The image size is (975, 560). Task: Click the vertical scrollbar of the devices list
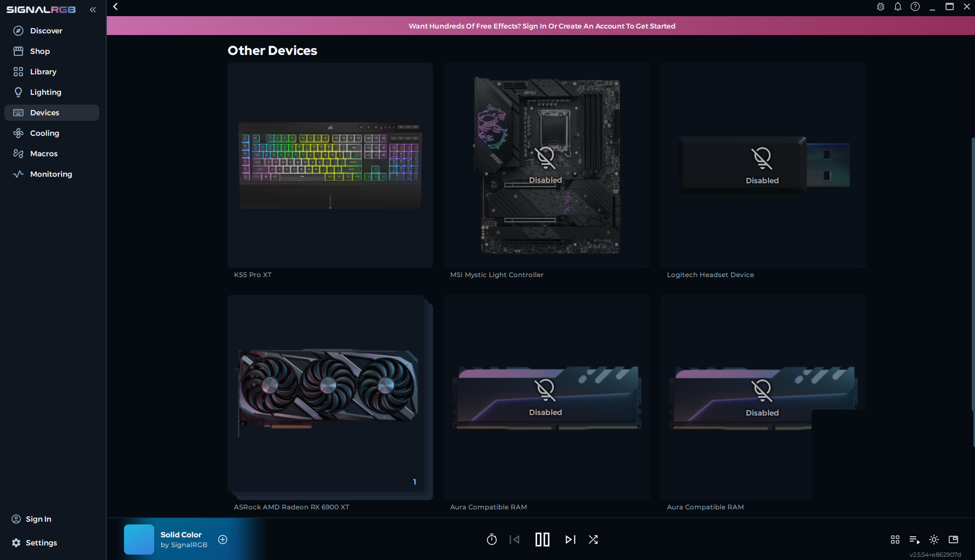tap(973, 291)
